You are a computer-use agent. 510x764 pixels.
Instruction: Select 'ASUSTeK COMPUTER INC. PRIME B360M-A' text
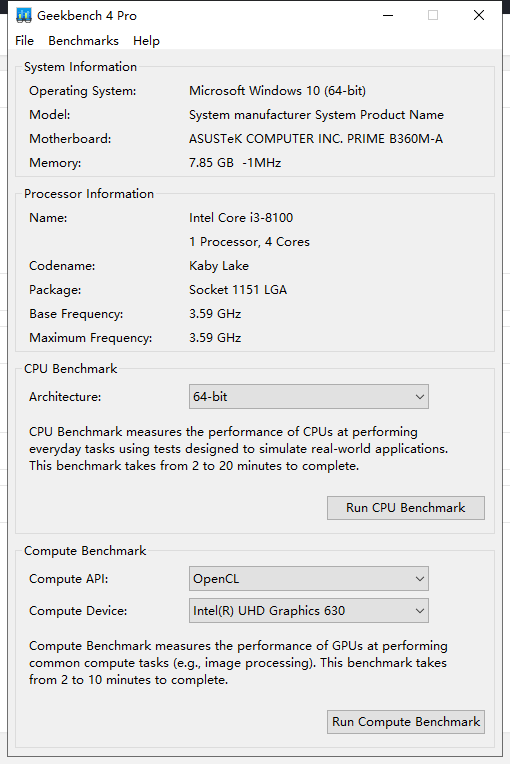click(316, 139)
